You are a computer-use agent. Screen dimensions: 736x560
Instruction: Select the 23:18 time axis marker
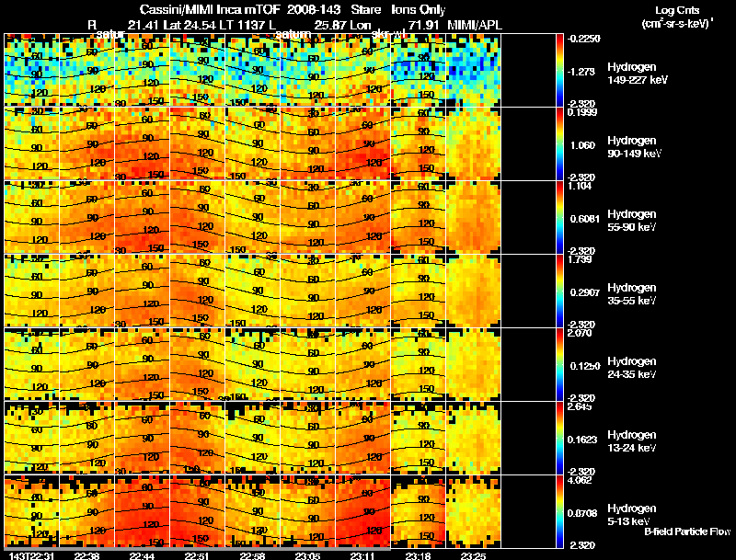click(x=418, y=554)
